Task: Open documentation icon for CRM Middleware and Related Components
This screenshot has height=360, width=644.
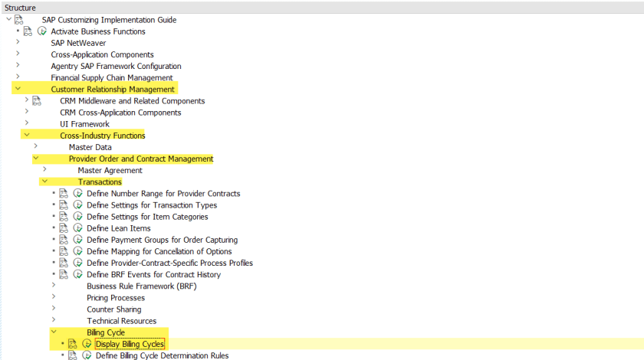Action: [x=37, y=100]
